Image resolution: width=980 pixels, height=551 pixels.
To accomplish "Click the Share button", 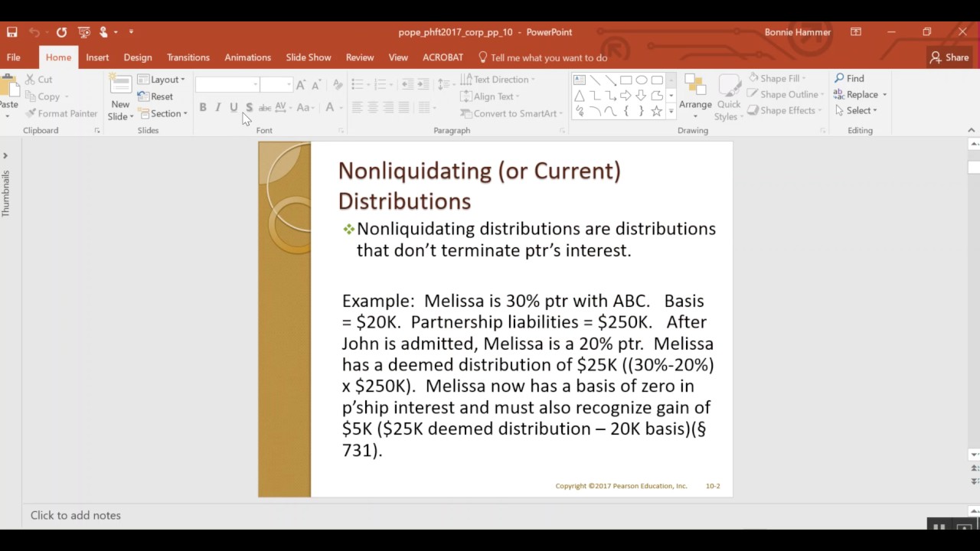I will point(949,57).
